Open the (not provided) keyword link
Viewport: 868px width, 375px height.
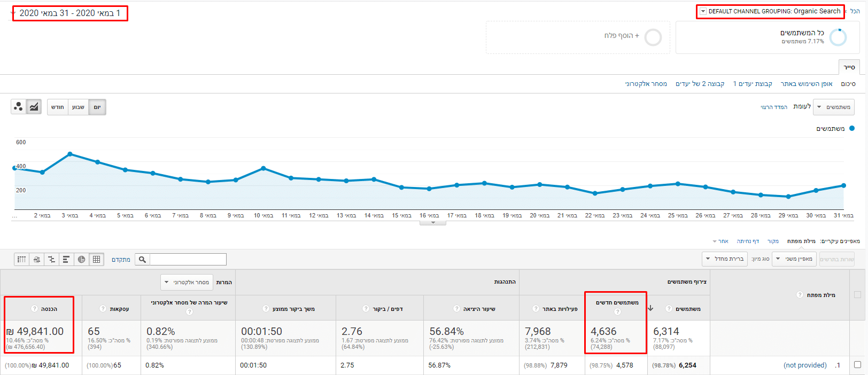804,365
